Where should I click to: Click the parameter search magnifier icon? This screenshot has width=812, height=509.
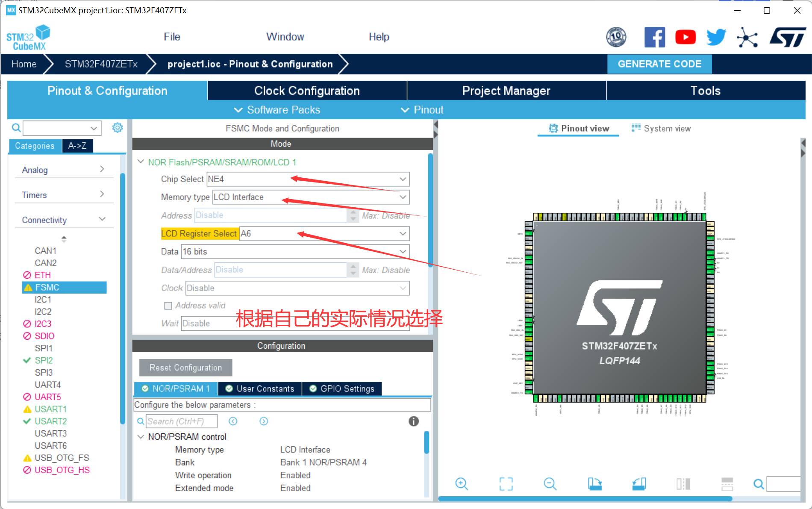(x=140, y=421)
